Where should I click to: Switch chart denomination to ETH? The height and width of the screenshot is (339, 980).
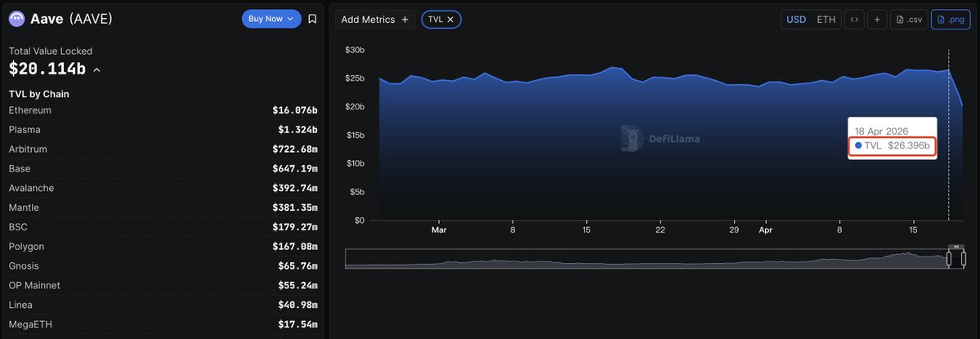click(x=826, y=20)
